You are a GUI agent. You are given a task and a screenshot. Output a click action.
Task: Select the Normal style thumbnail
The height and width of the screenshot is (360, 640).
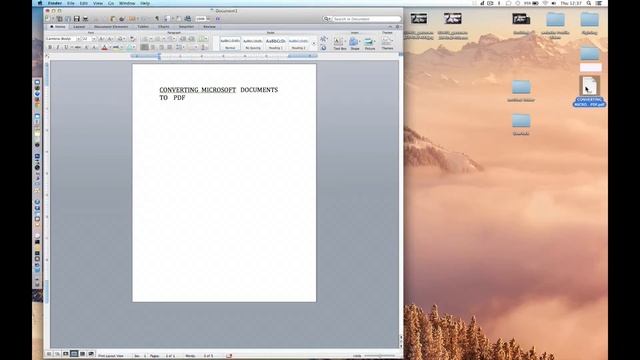pyautogui.click(x=230, y=43)
